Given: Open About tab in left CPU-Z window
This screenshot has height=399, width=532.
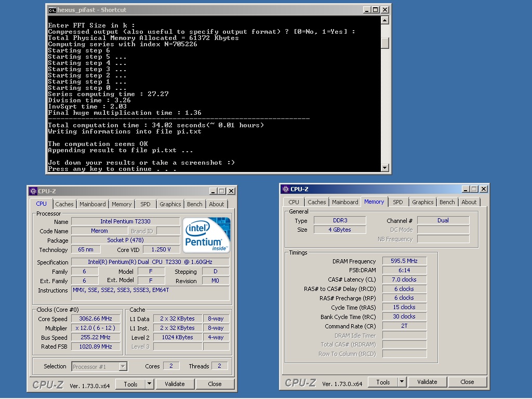Looking at the screenshot, I should click(217, 204).
